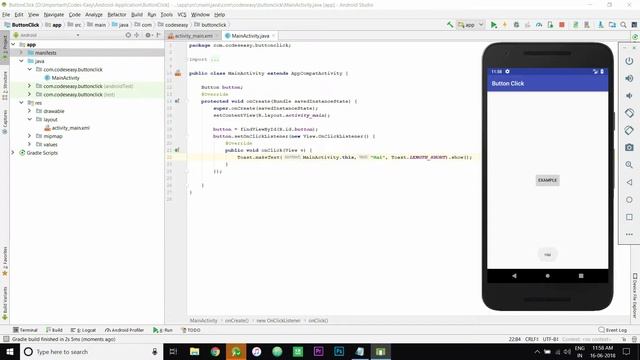Tap the EXAMPLE button in the emulator

click(x=547, y=180)
